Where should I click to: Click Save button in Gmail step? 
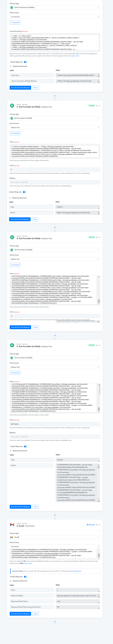point(36,614)
